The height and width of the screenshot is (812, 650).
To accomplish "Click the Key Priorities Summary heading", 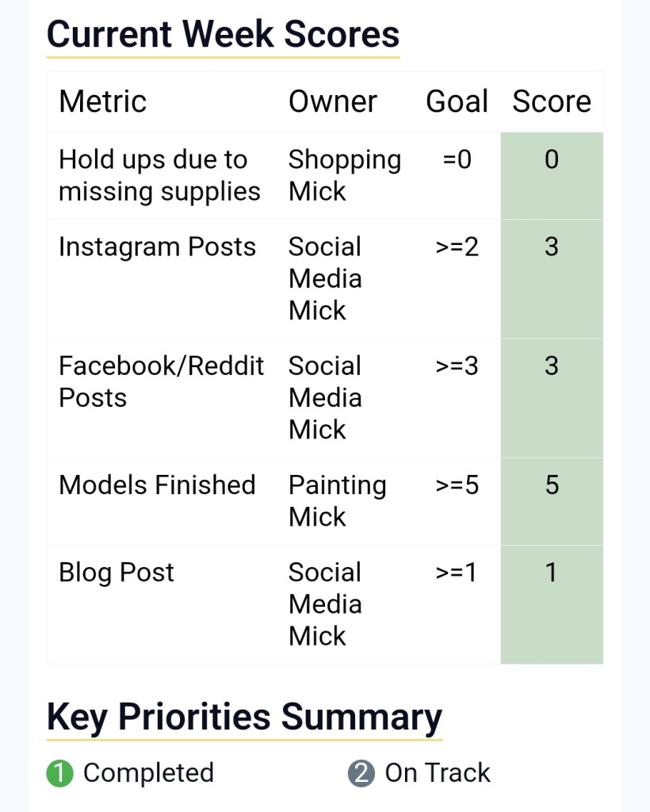I will pos(244,717).
